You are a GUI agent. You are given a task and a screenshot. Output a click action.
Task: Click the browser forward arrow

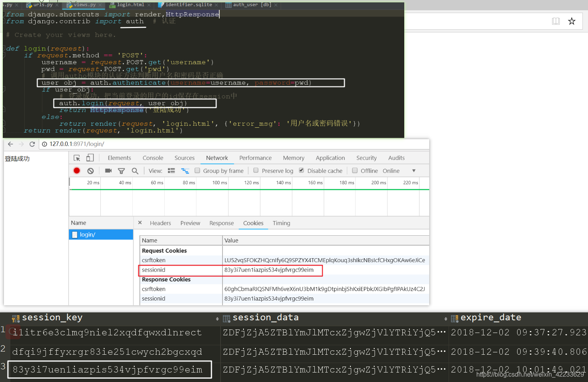click(21, 144)
